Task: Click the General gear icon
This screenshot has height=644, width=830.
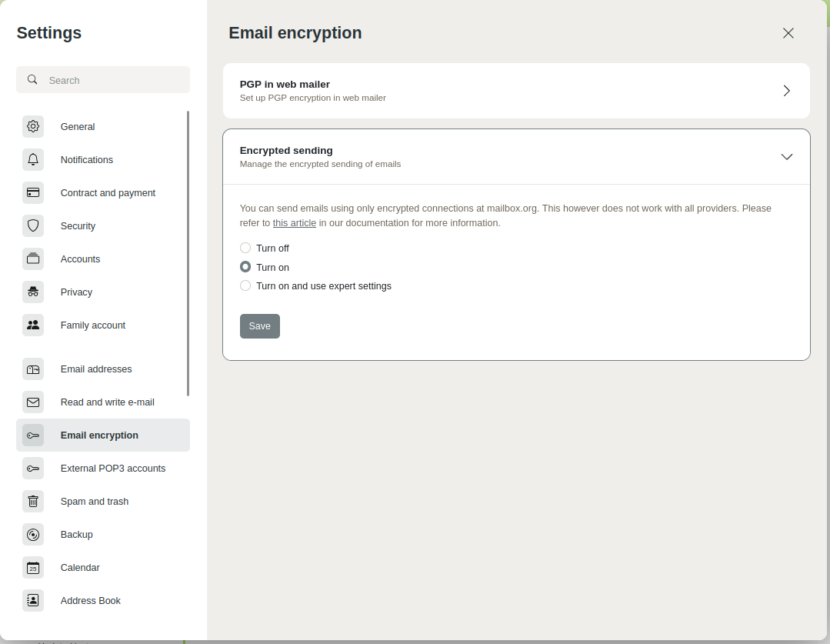Action: click(33, 126)
